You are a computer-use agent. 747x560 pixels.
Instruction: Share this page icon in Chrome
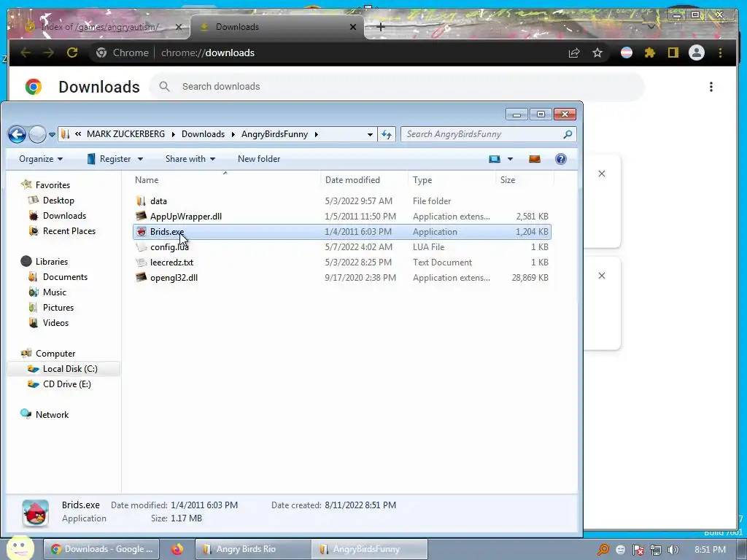tap(574, 52)
